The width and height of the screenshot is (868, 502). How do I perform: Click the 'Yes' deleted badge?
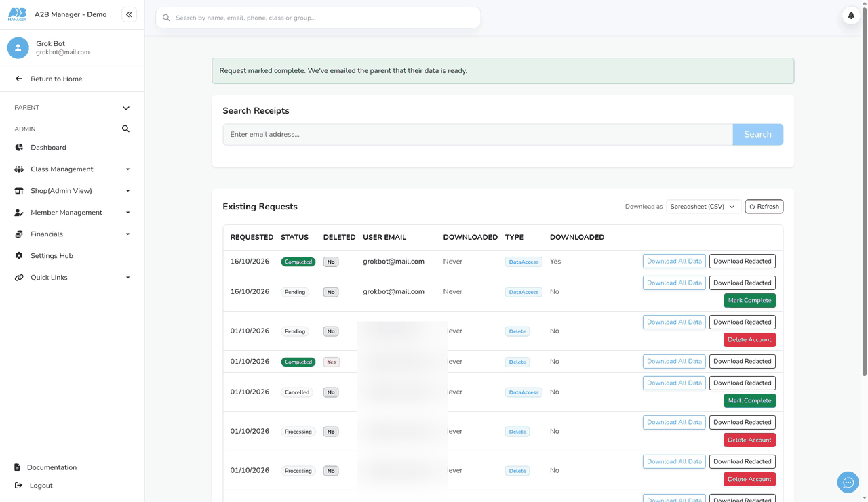point(331,362)
